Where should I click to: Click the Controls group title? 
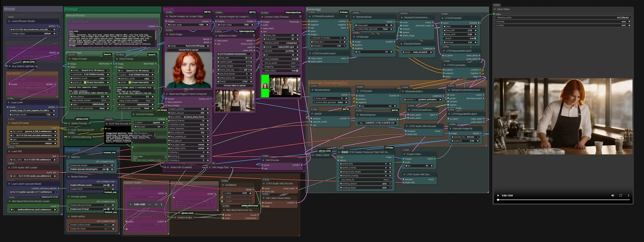click(x=73, y=150)
